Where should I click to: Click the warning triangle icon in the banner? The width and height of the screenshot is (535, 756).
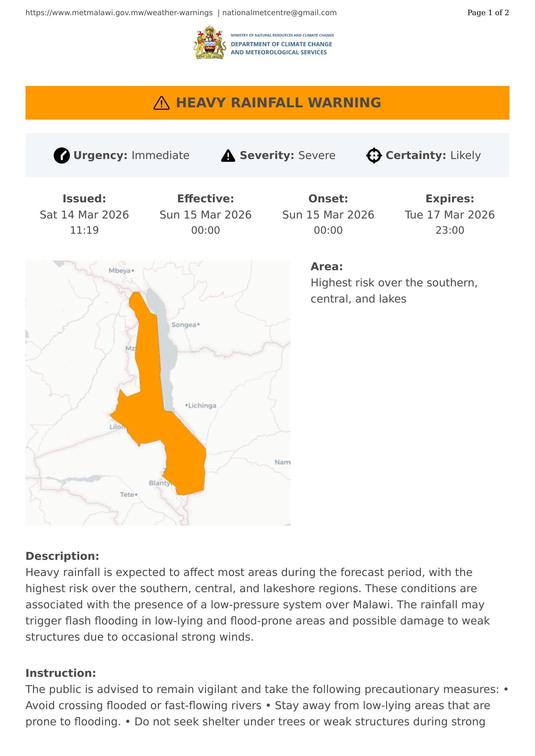(161, 103)
